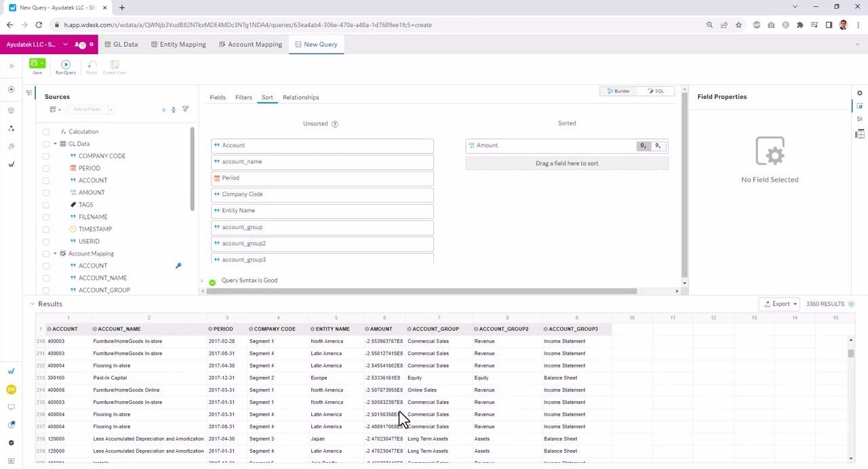Select the Entity Name unsorted field
Screen dimensions: 868x469
point(322,211)
